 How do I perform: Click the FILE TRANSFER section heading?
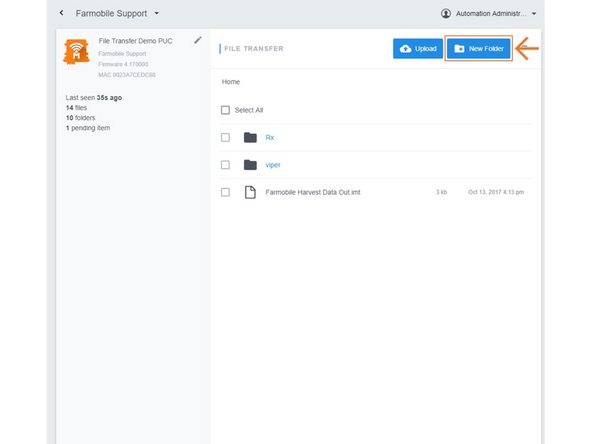[x=254, y=49]
